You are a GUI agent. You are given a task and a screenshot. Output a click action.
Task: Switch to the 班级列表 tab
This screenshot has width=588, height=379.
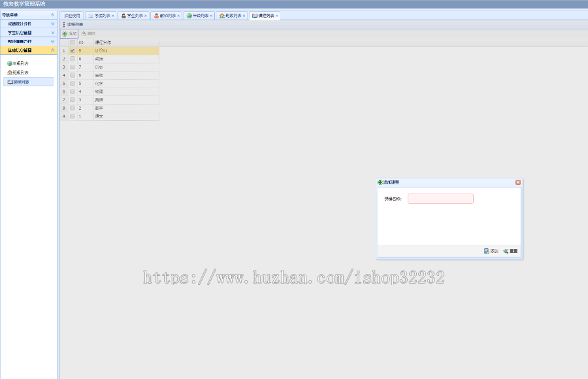[x=233, y=16]
